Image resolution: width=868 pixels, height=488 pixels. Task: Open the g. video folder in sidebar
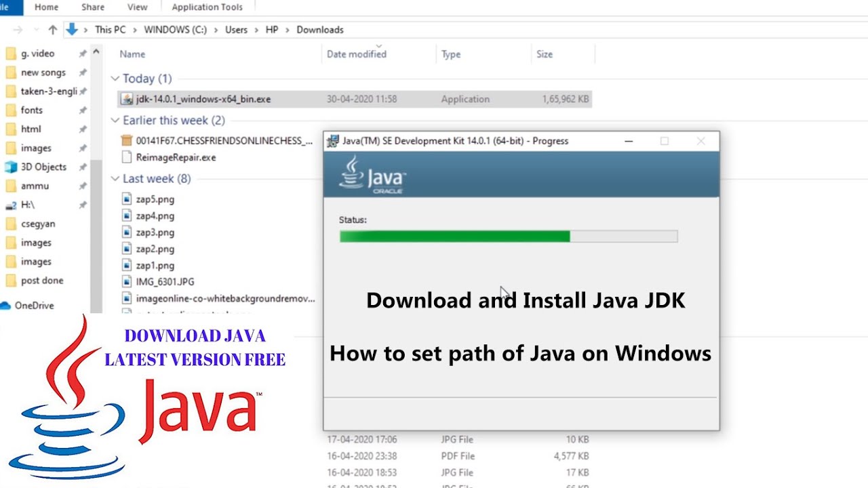coord(37,54)
